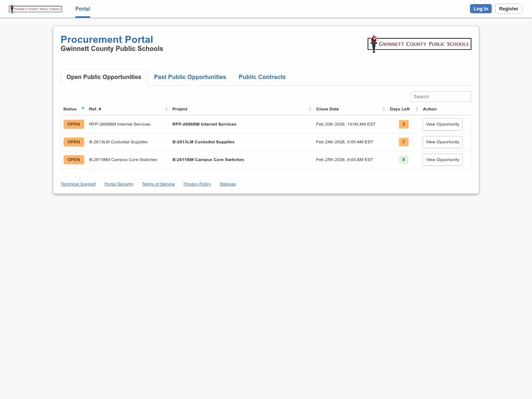Screen dimensions: 532x399
Task: Focus the Search input field
Action: pyautogui.click(x=441, y=96)
